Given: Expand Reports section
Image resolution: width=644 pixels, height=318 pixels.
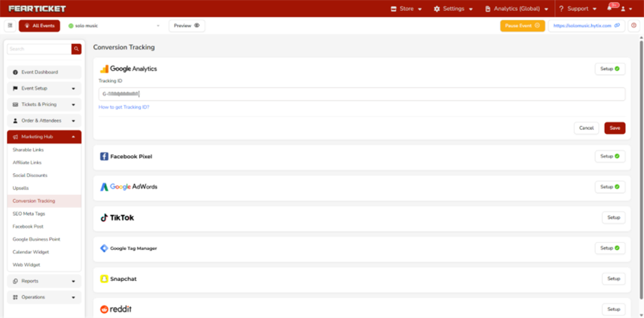Looking at the screenshot, I should tap(45, 282).
